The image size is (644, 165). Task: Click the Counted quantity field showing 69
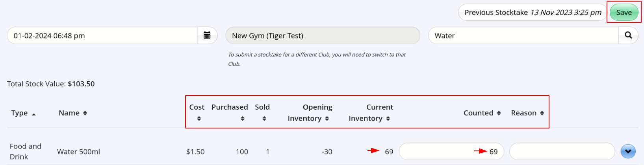tap(451, 152)
